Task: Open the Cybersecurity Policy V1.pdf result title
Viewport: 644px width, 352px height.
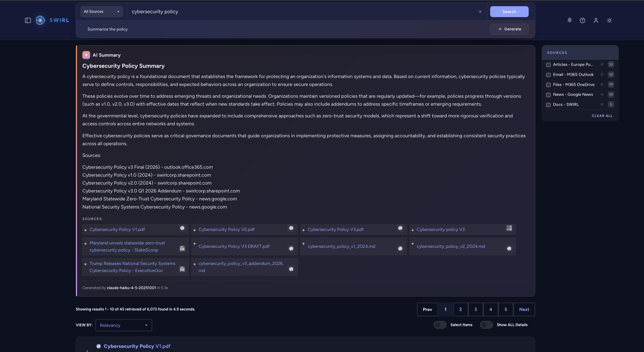Action: coord(137,346)
